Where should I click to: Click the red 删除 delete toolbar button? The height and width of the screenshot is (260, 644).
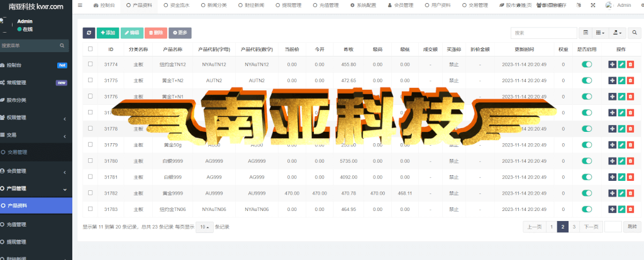(156, 33)
